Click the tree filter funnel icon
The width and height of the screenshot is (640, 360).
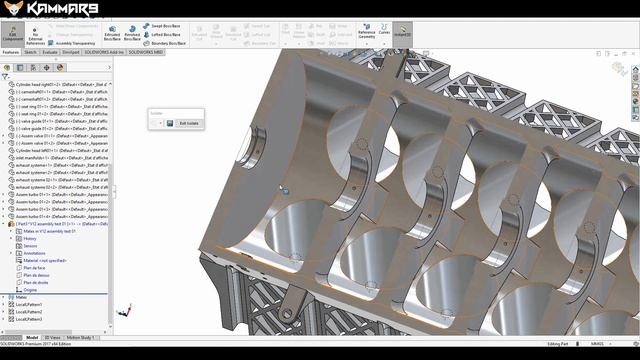tap(5, 77)
